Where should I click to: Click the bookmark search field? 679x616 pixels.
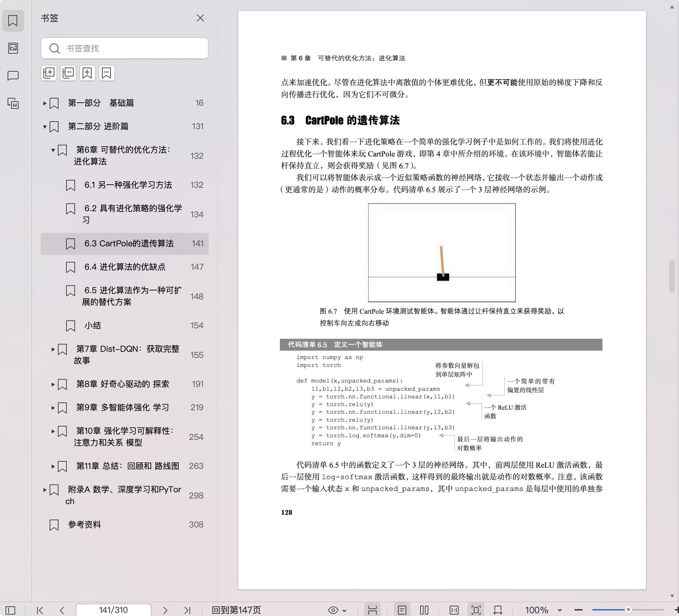click(125, 48)
